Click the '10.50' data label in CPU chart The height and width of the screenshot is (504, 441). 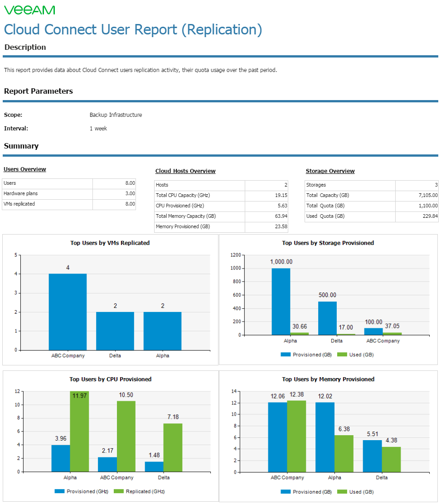click(x=126, y=395)
